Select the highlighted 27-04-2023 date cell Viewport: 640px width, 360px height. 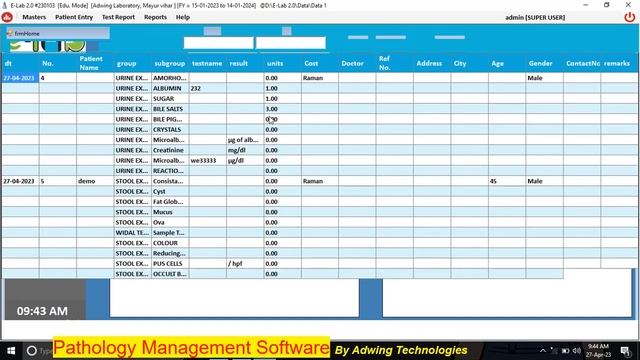[x=20, y=78]
